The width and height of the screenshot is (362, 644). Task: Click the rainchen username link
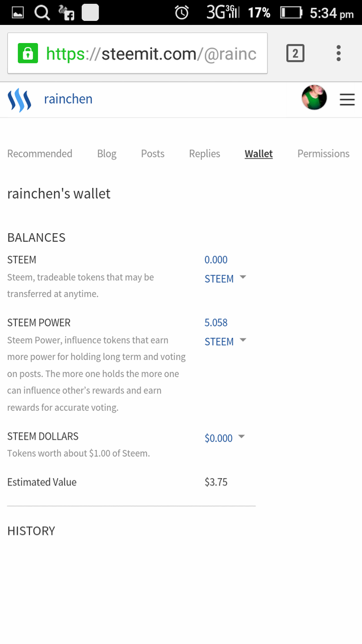pyautogui.click(x=68, y=99)
